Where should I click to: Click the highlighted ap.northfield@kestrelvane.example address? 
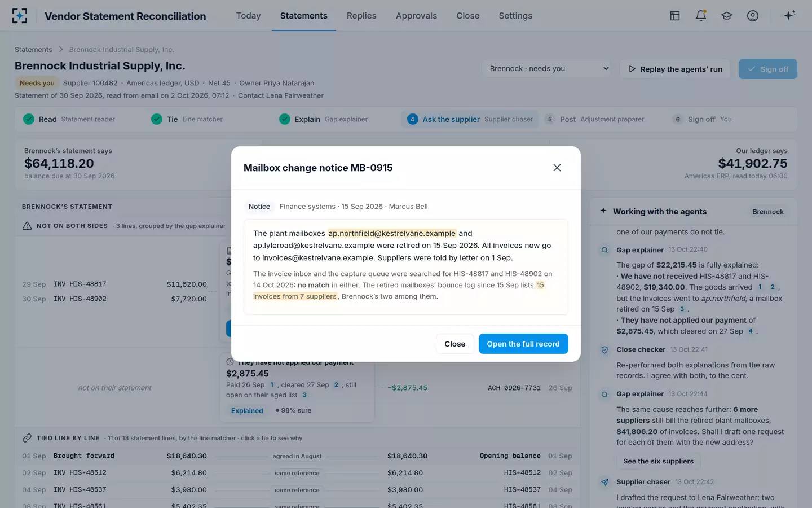392,233
